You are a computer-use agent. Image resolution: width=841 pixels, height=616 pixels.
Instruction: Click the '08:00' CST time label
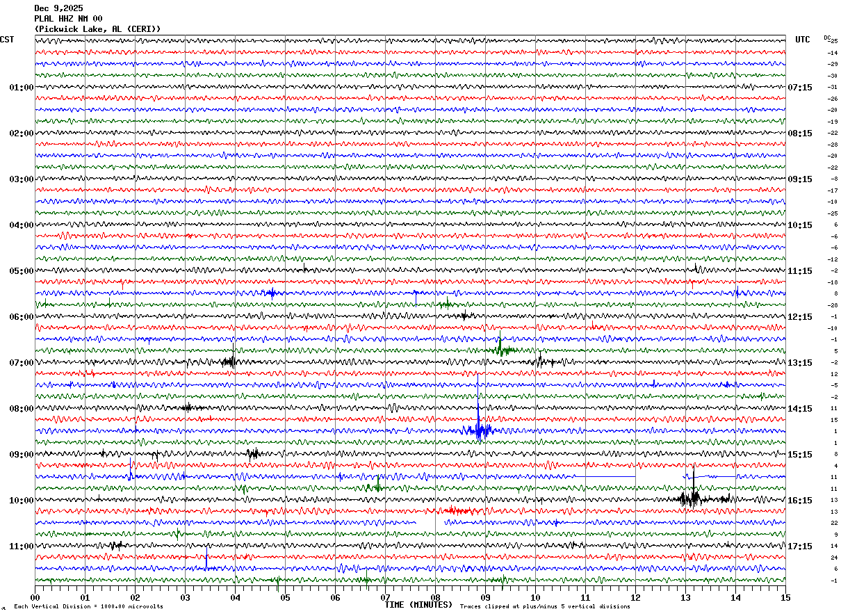coord(22,409)
